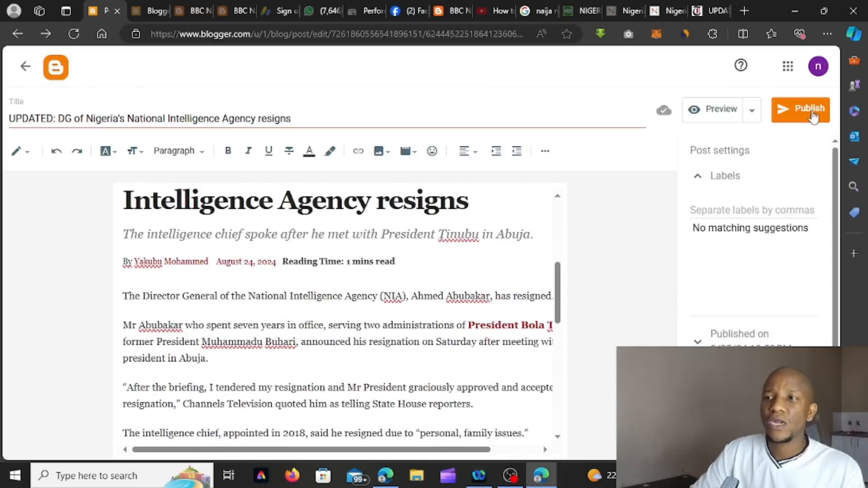The width and height of the screenshot is (868, 488).
Task: Click the cloud saved status icon
Action: (x=664, y=110)
